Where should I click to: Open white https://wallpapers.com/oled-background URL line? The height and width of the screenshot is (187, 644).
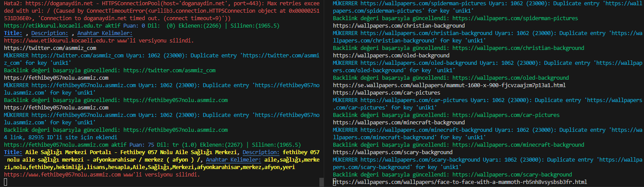[391, 55]
